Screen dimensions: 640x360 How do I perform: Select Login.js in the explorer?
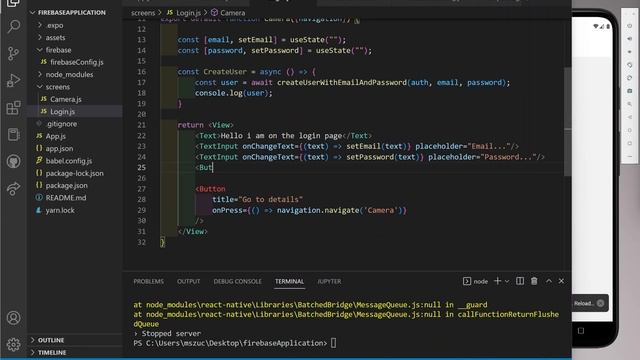coord(75,111)
